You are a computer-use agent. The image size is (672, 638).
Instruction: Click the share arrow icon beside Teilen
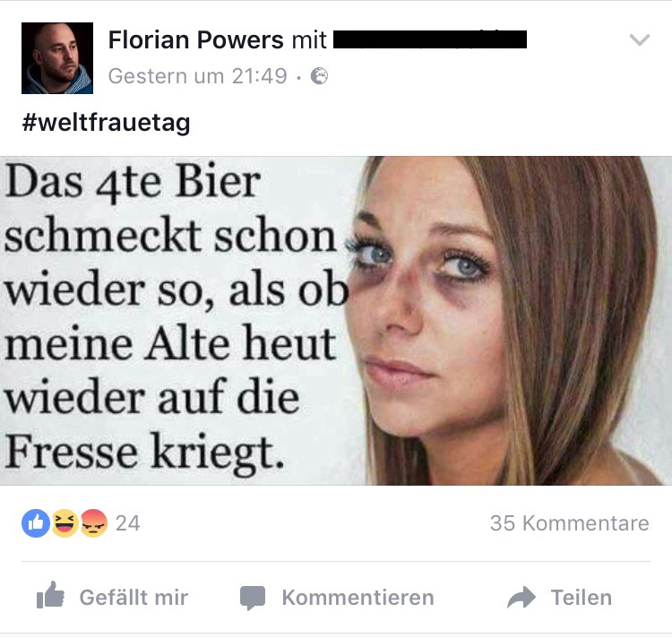(521, 597)
